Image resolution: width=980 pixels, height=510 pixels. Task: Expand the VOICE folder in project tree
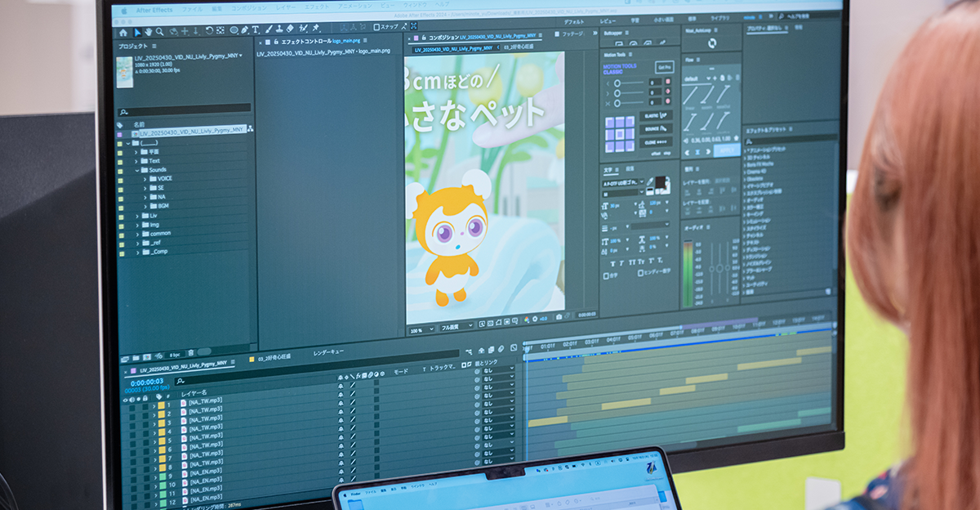tap(145, 179)
